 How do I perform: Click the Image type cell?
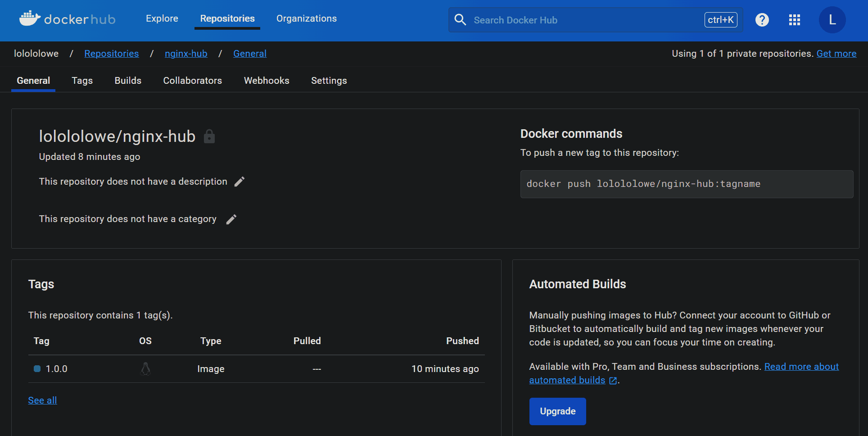[211, 369]
